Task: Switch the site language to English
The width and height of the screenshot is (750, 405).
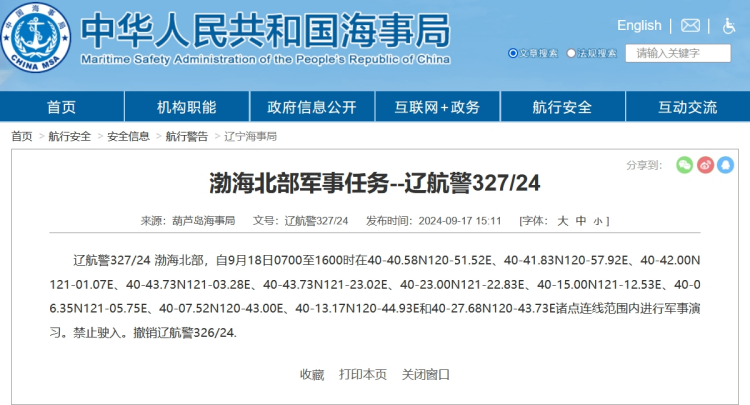Action: point(639,25)
